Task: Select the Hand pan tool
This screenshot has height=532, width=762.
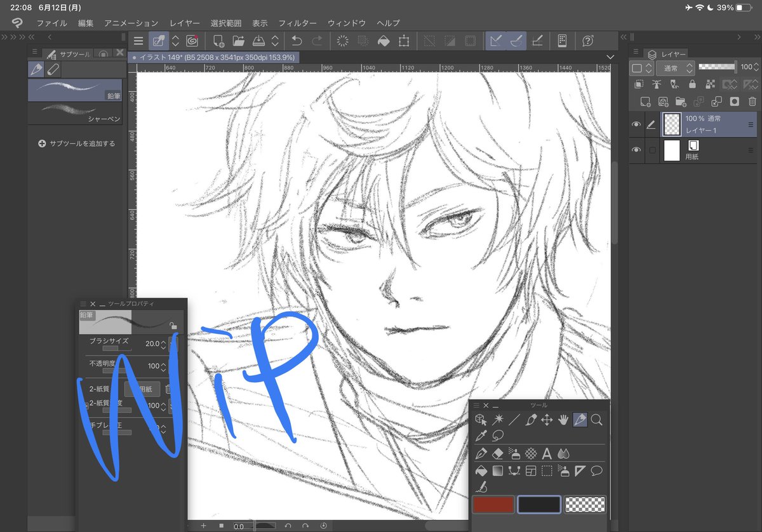Action: pos(563,420)
